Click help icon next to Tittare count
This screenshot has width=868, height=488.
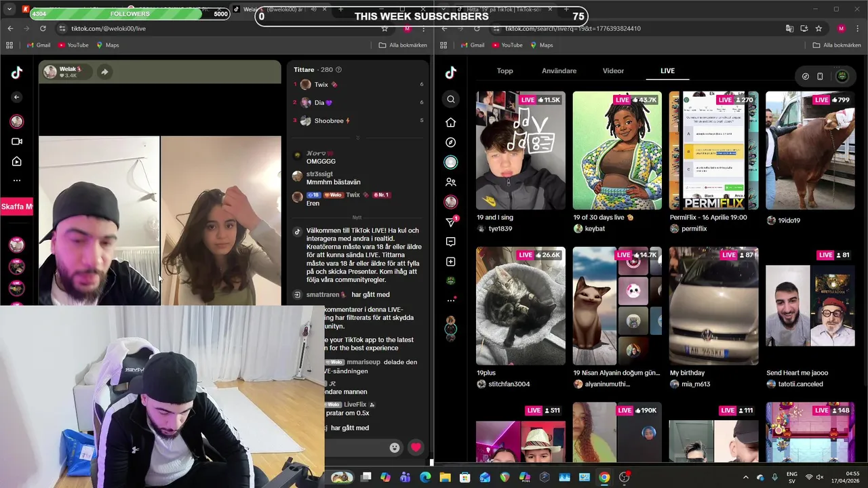pyautogui.click(x=338, y=70)
